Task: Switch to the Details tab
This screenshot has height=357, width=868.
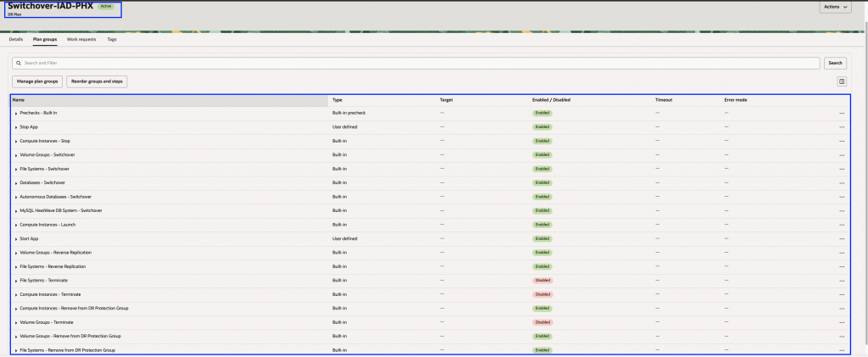Action: tap(16, 40)
